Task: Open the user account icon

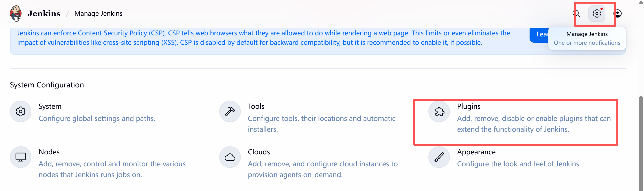Action: coord(617,13)
